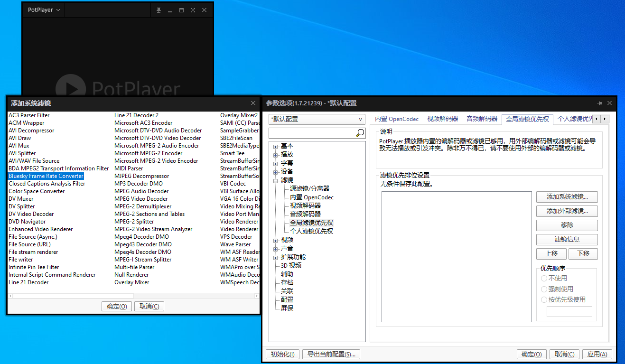This screenshot has height=364, width=625.
Task: Click the 移除 button
Action: tap(567, 225)
